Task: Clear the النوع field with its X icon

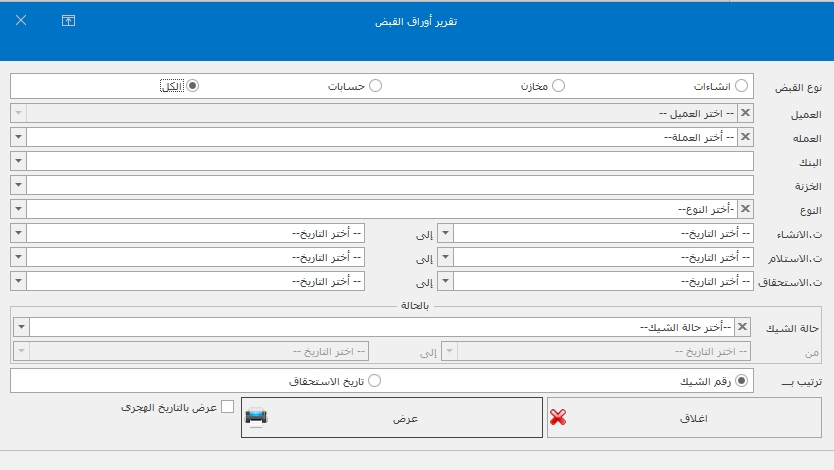Action: [x=744, y=209]
